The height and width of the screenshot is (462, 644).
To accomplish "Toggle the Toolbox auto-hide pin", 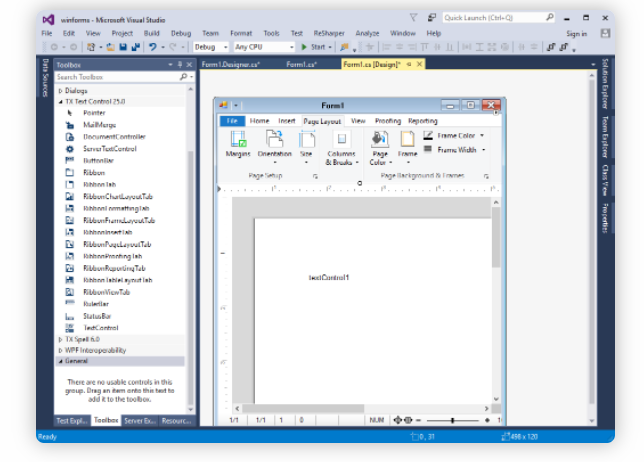I will click(180, 64).
